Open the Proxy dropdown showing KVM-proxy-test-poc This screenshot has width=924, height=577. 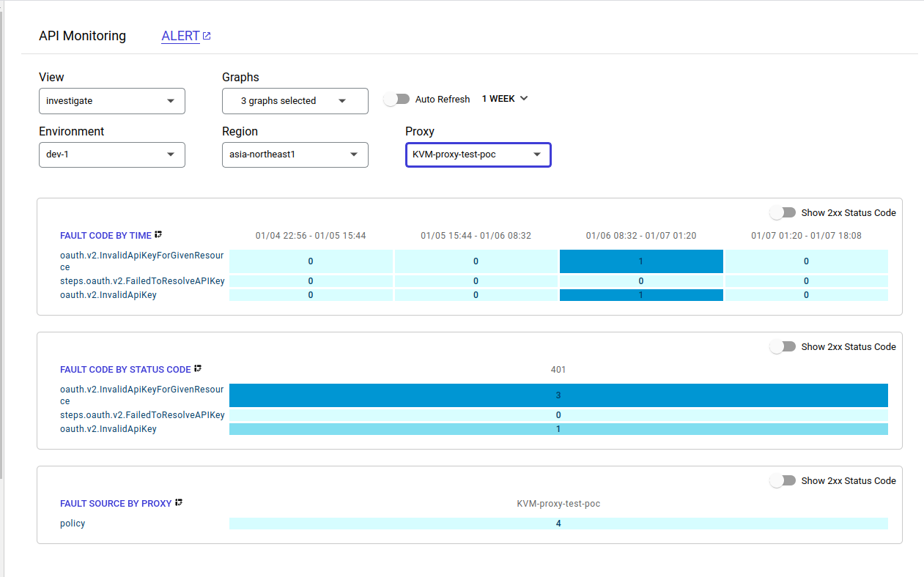(x=478, y=155)
